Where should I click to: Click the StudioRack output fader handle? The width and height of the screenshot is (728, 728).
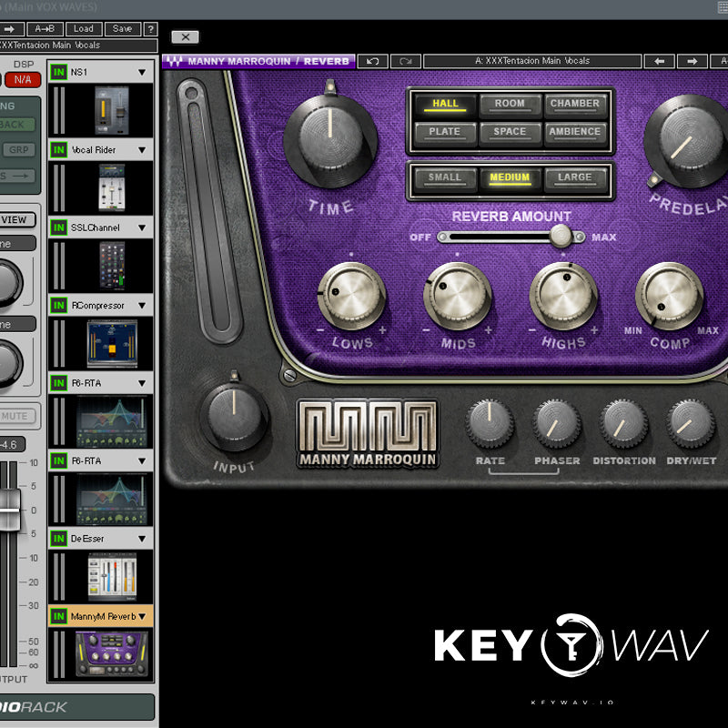click(9, 510)
